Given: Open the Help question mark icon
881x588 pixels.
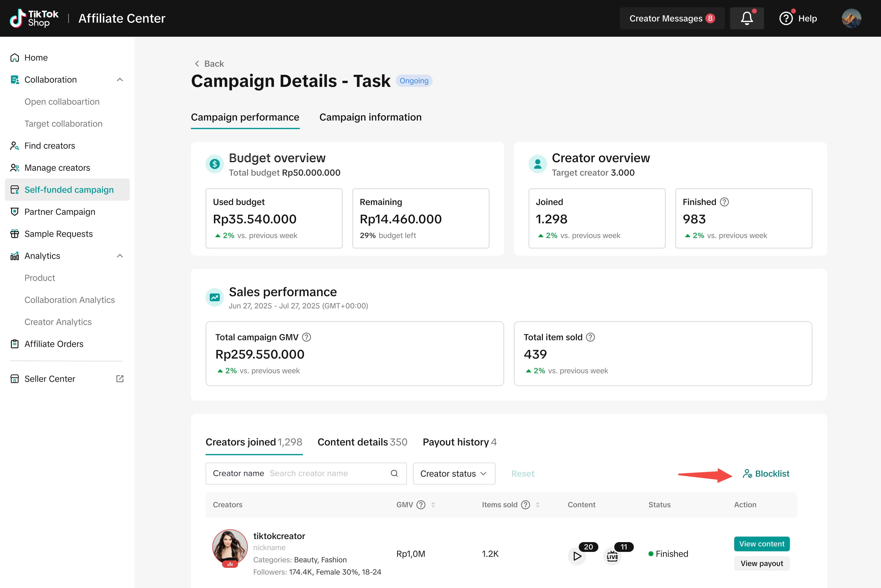Looking at the screenshot, I should pos(786,18).
